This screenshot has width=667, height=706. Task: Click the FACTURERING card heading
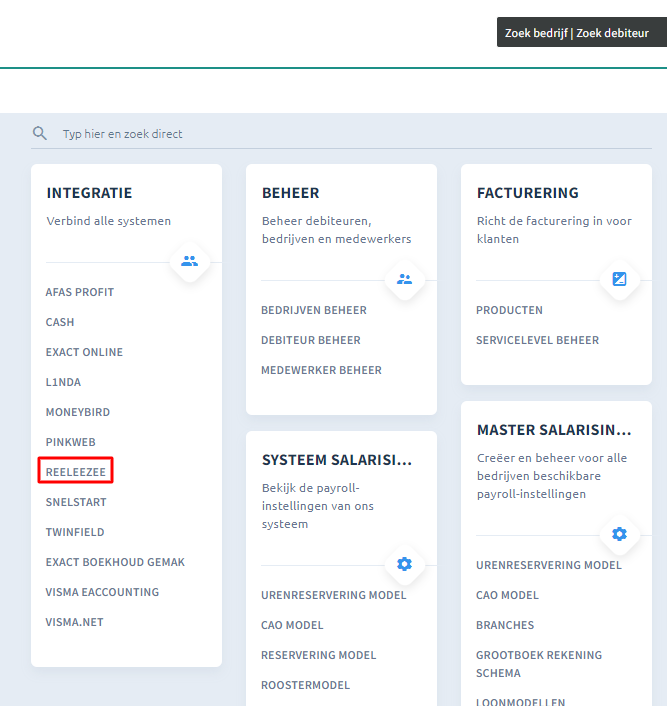pyautogui.click(x=528, y=193)
